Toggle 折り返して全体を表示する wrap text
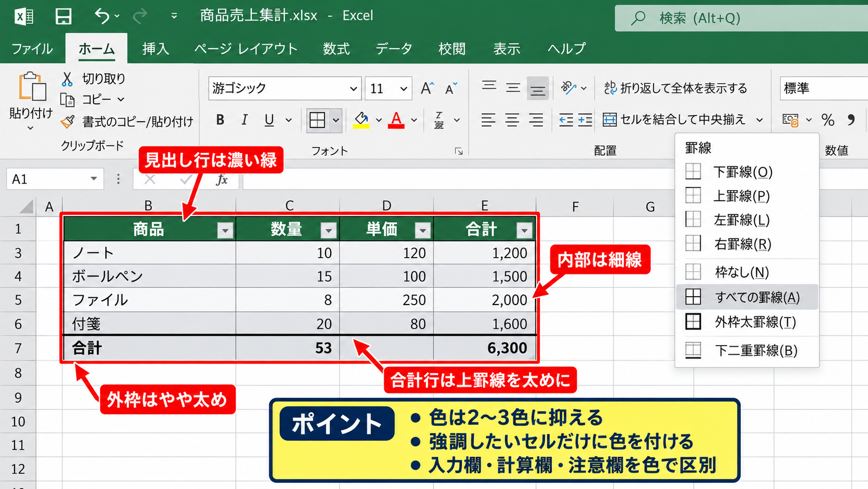This screenshot has height=489, width=868. click(x=675, y=88)
